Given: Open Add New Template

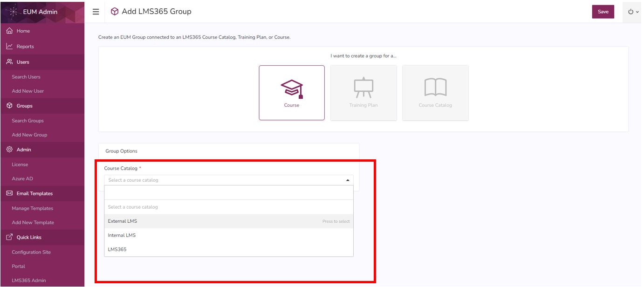Looking at the screenshot, I should (33, 222).
